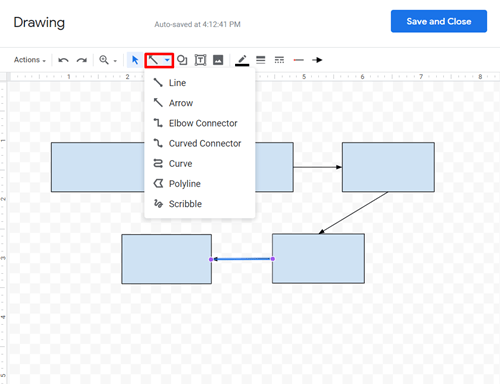Select Scribble from the line menu

tap(200, 204)
